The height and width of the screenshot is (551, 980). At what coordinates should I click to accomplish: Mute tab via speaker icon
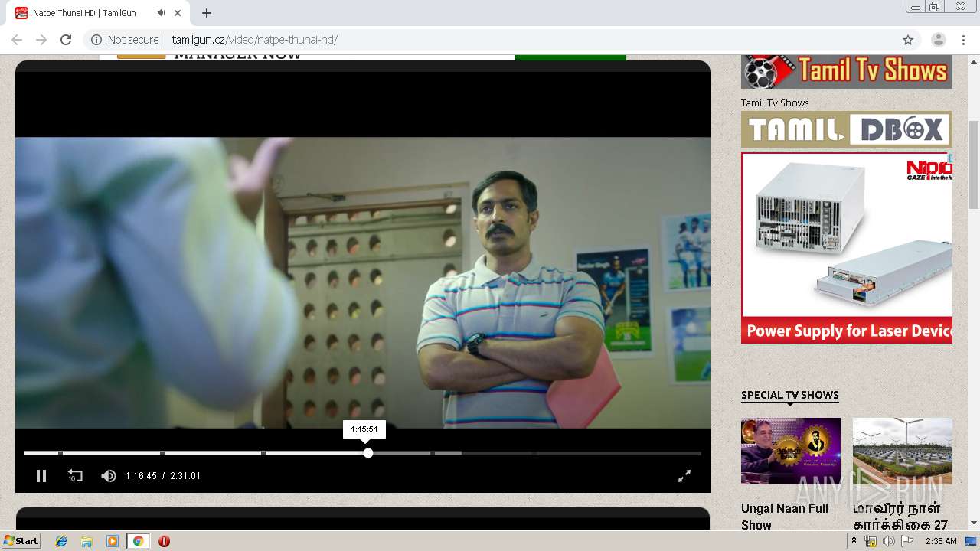point(161,13)
